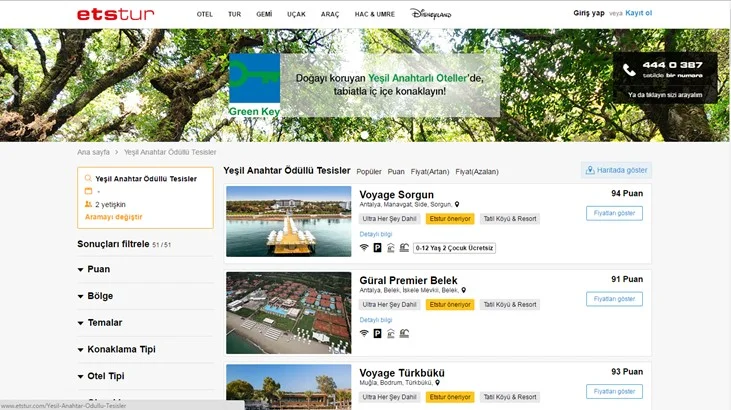Viewport: 731px width, 410px height.
Task: Click Yeşil Anahtar Ödüllü Tesisler breadcrumb
Action: pyautogui.click(x=170, y=152)
